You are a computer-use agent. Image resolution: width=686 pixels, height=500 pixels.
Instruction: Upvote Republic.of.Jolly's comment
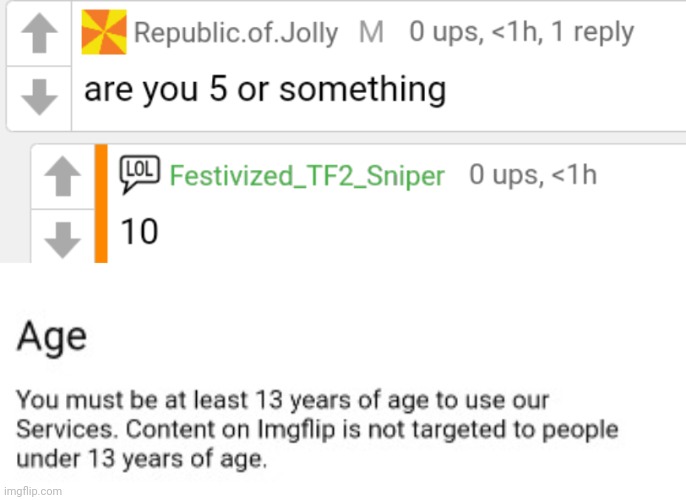coord(39,33)
